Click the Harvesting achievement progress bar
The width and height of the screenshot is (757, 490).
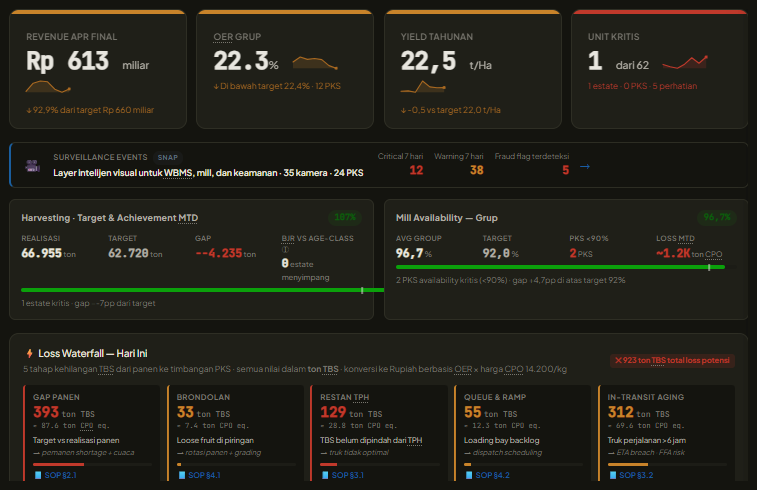(x=203, y=290)
